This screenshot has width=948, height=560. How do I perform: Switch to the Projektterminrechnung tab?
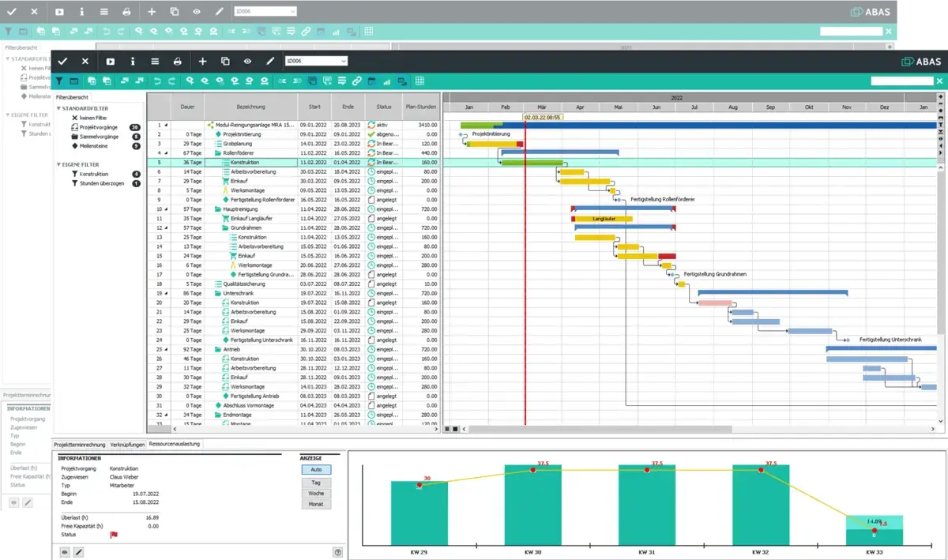click(79, 444)
